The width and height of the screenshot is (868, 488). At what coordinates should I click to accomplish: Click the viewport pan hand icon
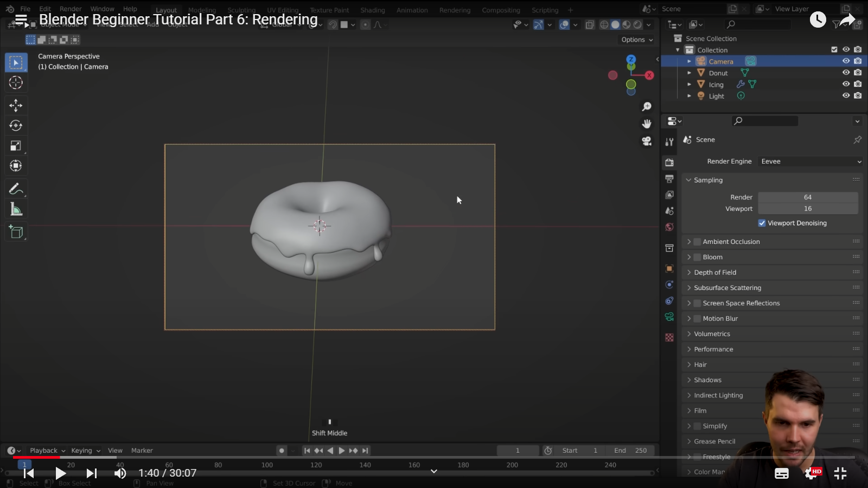click(x=647, y=124)
